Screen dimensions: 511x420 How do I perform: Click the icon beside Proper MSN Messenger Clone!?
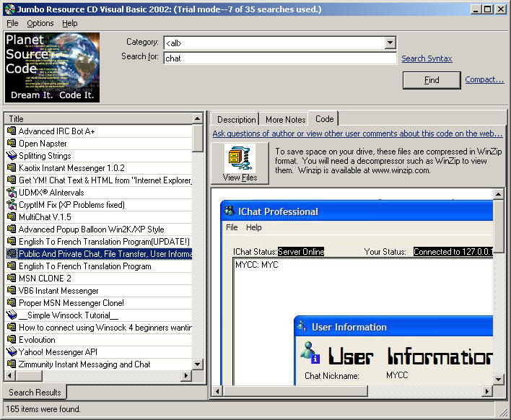tap(12, 302)
